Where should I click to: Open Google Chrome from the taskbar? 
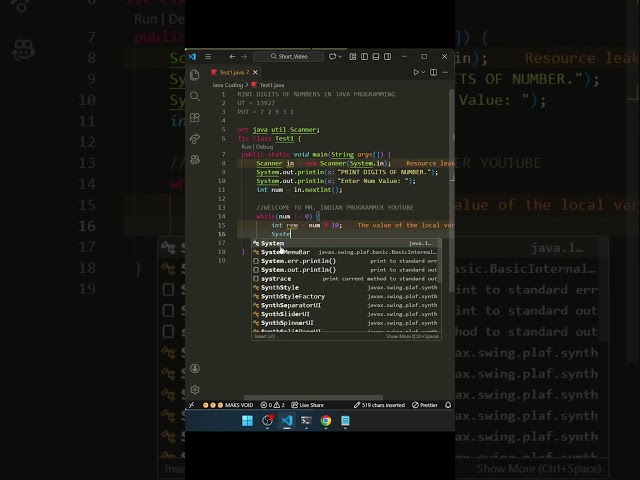click(326, 420)
